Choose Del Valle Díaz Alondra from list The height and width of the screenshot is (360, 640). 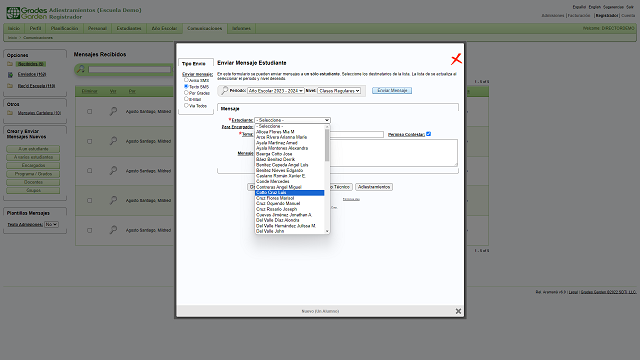[x=289, y=220]
